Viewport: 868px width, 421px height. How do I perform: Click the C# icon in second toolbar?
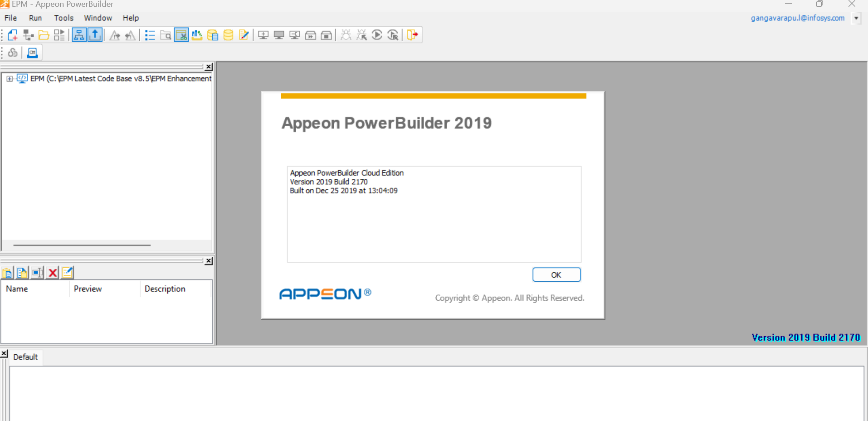pos(32,53)
